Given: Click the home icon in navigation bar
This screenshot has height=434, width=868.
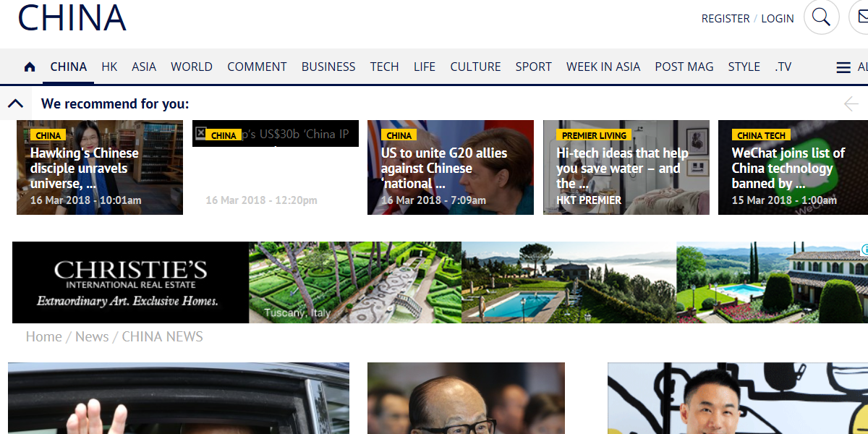Looking at the screenshot, I should pyautogui.click(x=30, y=67).
